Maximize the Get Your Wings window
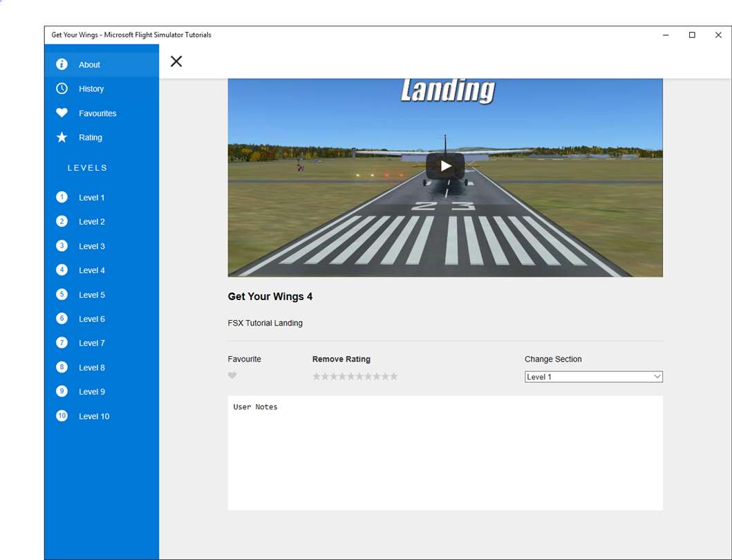This screenshot has width=732, height=560. click(x=692, y=35)
